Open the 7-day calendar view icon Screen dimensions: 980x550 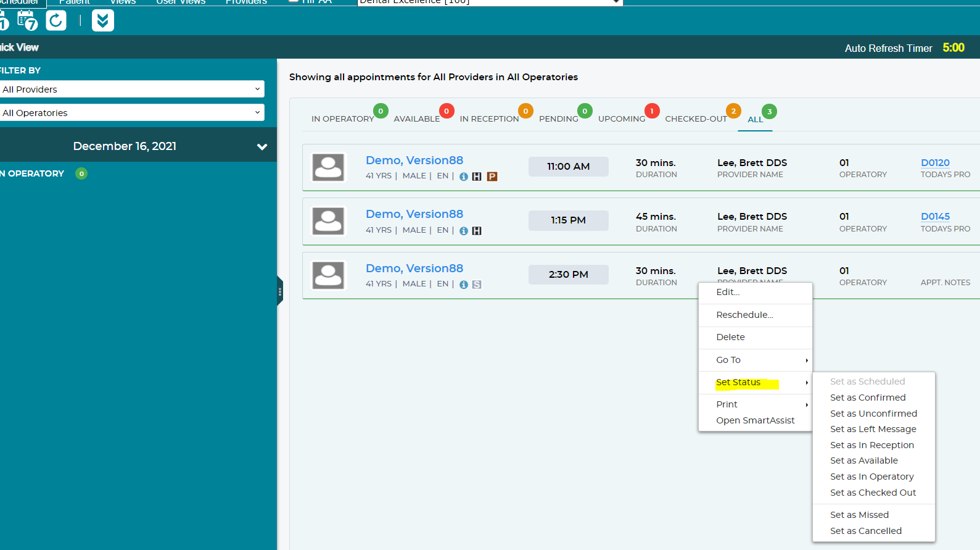[27, 20]
